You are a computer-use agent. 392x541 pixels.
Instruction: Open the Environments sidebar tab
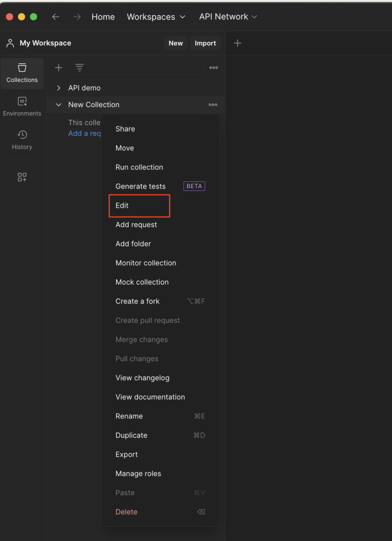(22, 107)
